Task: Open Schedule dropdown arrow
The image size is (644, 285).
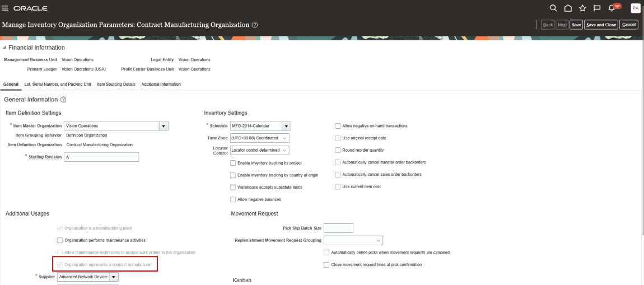Action: (x=286, y=125)
